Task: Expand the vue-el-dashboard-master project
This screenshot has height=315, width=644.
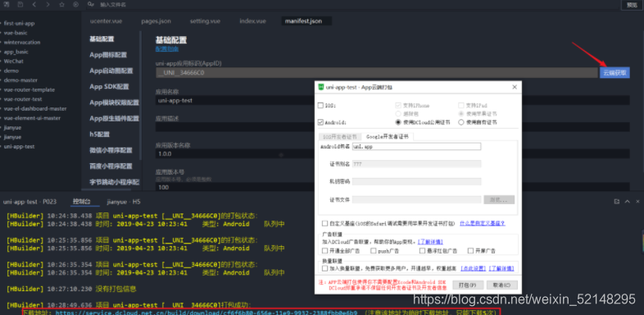Action: point(2,108)
